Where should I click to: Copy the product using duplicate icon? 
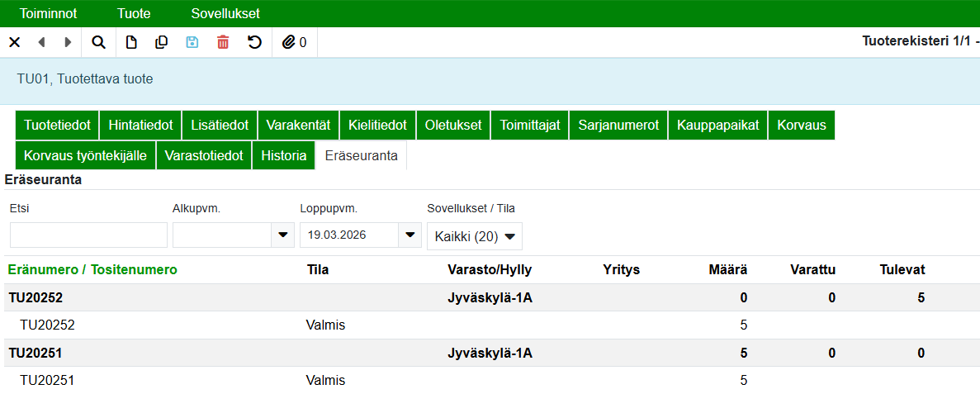click(162, 42)
